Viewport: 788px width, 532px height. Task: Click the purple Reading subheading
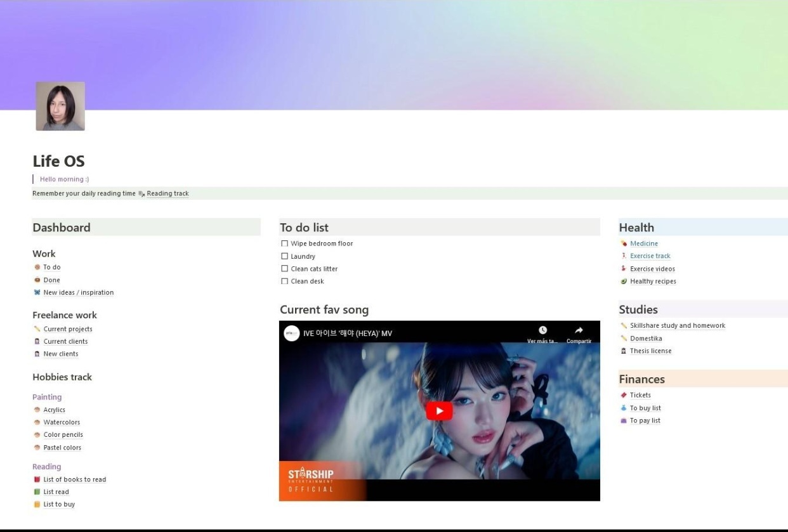[47, 467]
